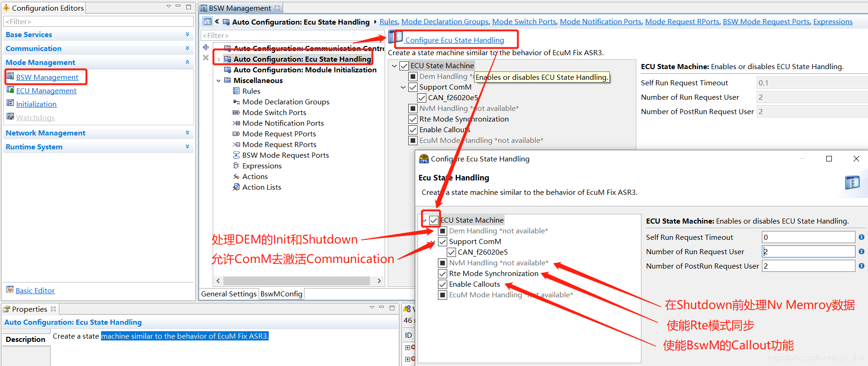Collapse ECU State Machine in background editor
This screenshot has width=868, height=366.
pos(394,66)
